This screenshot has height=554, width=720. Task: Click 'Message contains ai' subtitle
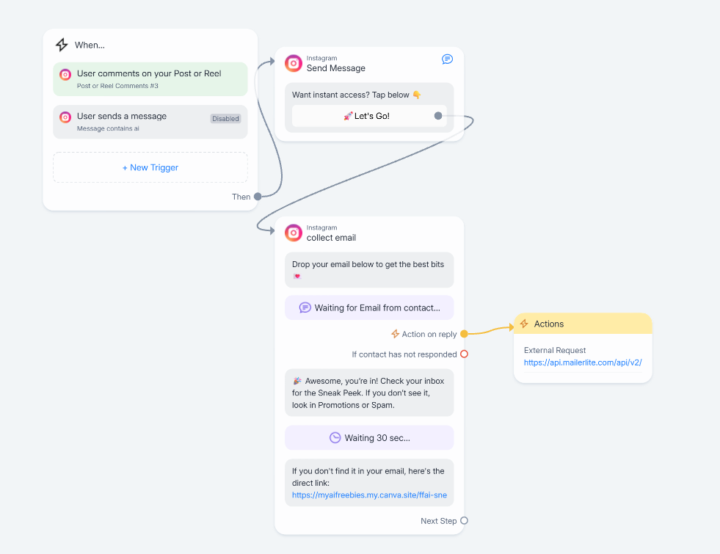pyautogui.click(x=108, y=128)
